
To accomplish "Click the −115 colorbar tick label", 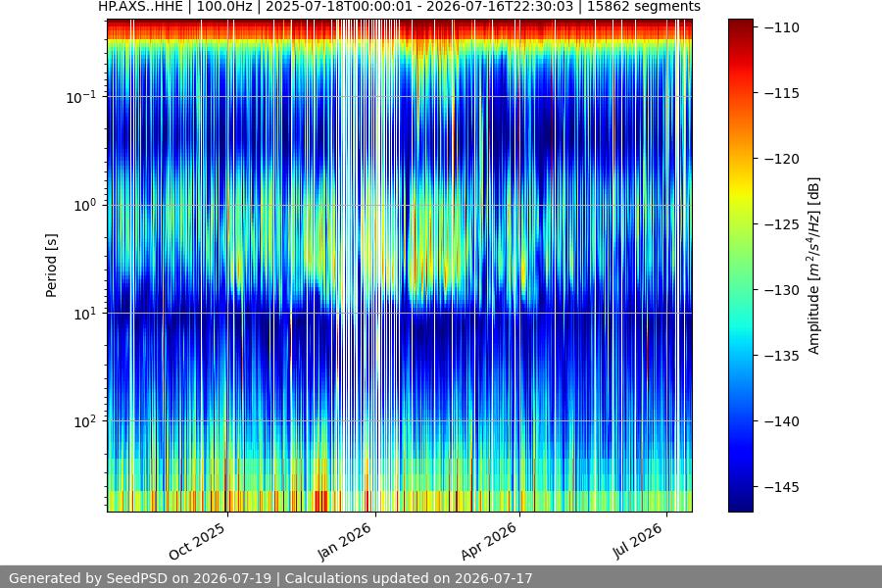I will (x=782, y=93).
